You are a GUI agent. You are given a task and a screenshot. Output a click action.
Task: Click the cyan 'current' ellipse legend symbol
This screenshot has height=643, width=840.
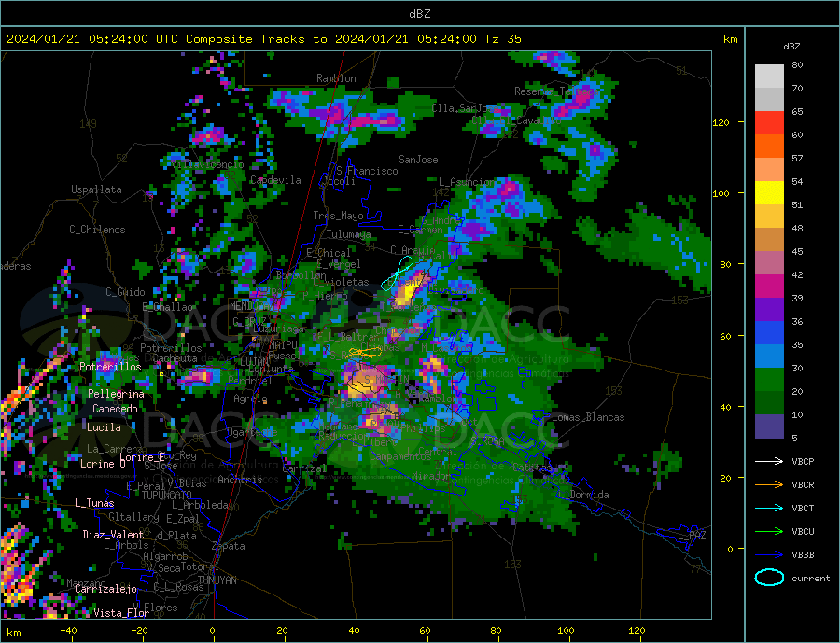click(x=769, y=578)
